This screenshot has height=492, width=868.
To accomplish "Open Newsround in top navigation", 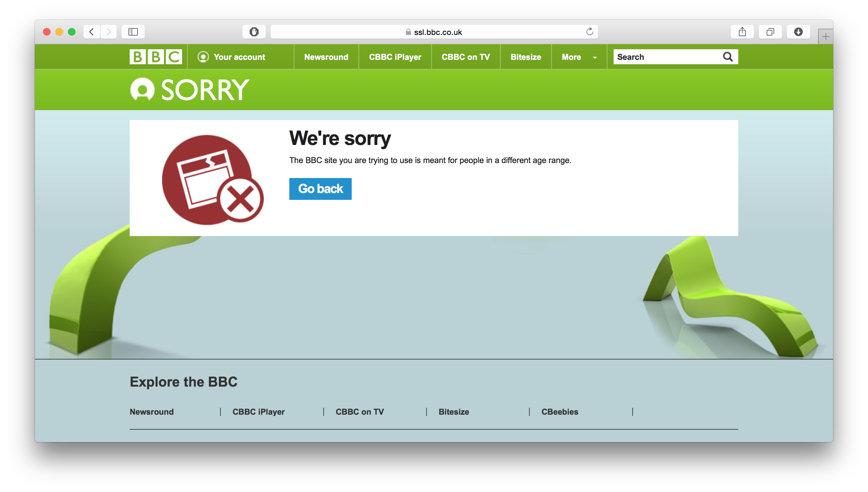I will coord(326,57).
